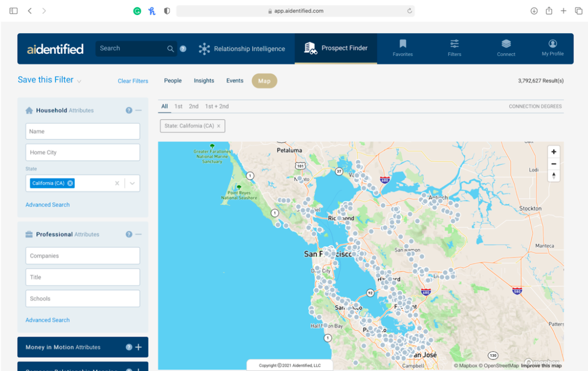Click the map zoom out minus button

pyautogui.click(x=554, y=164)
